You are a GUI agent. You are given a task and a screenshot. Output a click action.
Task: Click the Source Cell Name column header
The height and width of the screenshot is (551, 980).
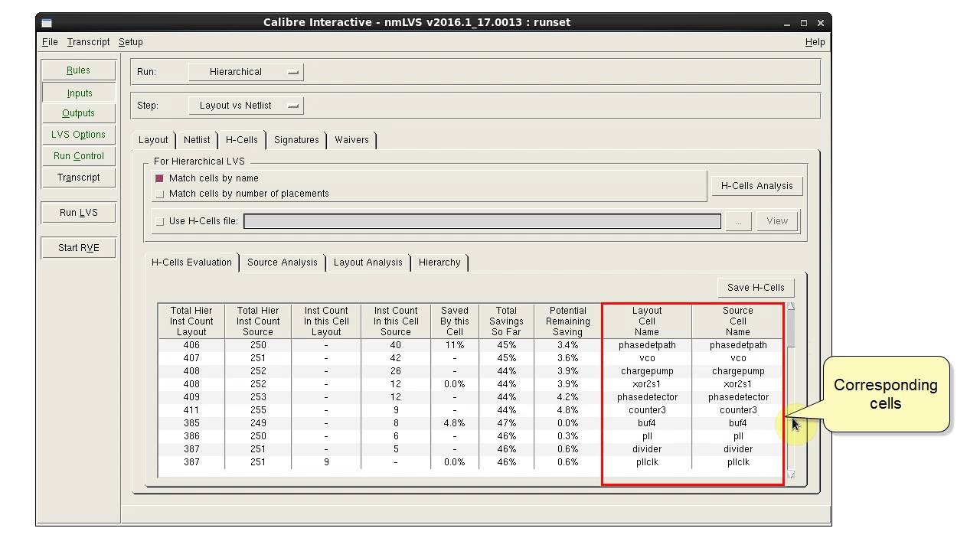pos(738,321)
